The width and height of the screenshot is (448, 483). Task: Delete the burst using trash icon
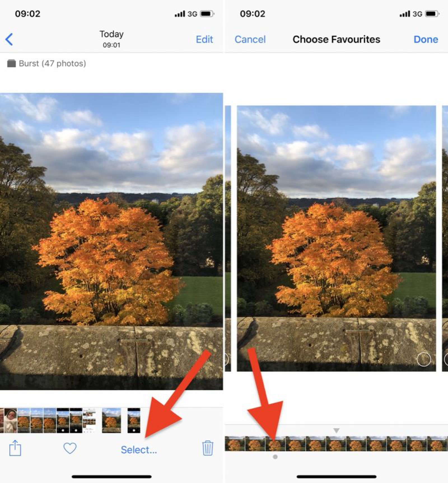tap(207, 448)
